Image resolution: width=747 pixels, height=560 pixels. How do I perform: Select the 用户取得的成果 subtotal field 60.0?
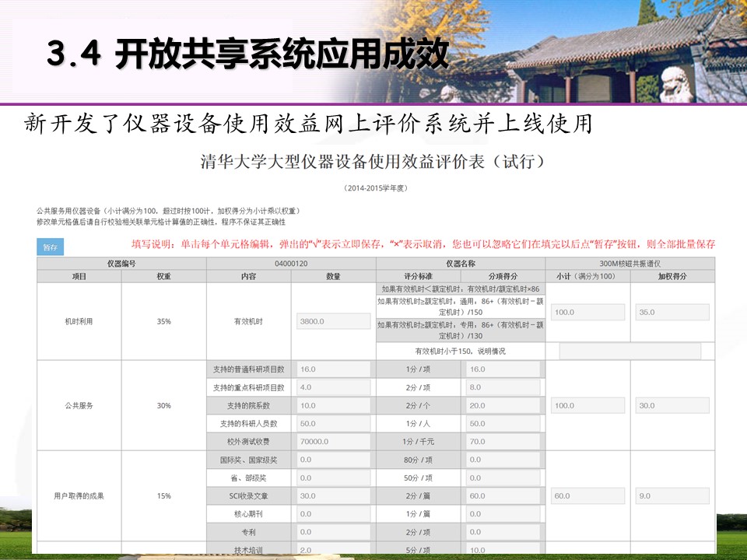[x=588, y=495]
